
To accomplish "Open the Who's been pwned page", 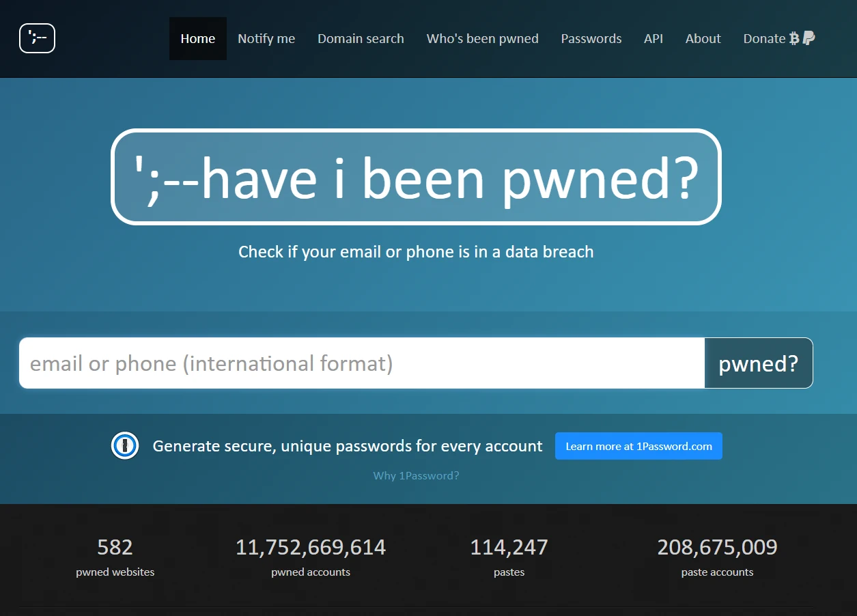I will click(x=482, y=39).
